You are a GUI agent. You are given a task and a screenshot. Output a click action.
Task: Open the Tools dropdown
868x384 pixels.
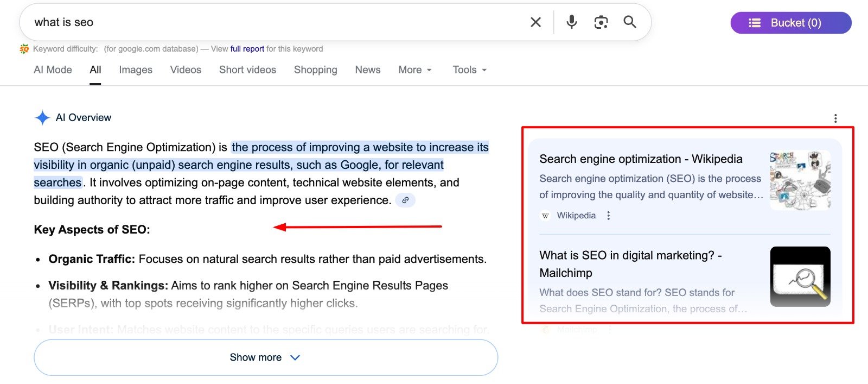469,70
